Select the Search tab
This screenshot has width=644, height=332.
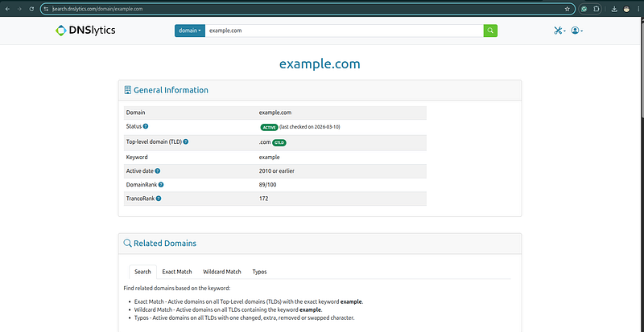point(143,272)
